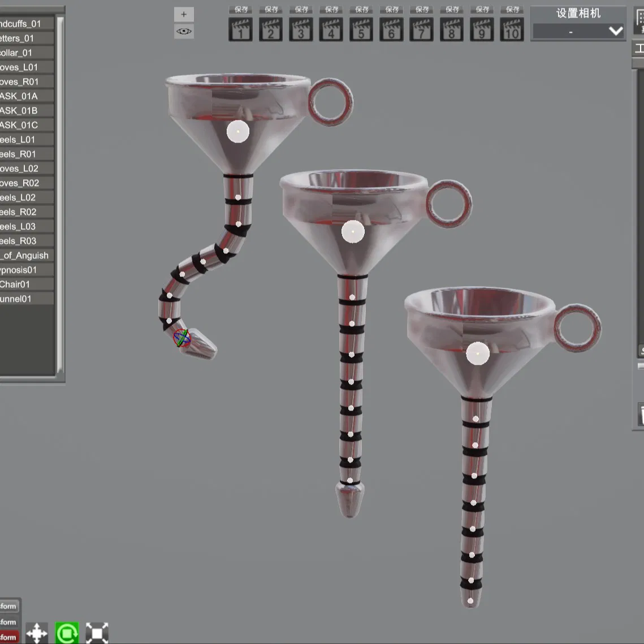Expand camera list with chevron arrow
The height and width of the screenshot is (644, 644).
[616, 31]
